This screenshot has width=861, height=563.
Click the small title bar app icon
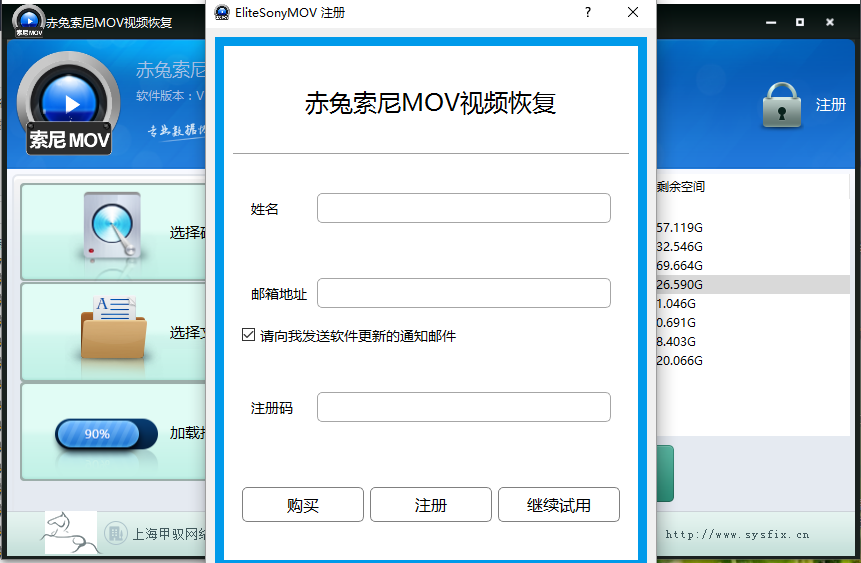coord(29,21)
